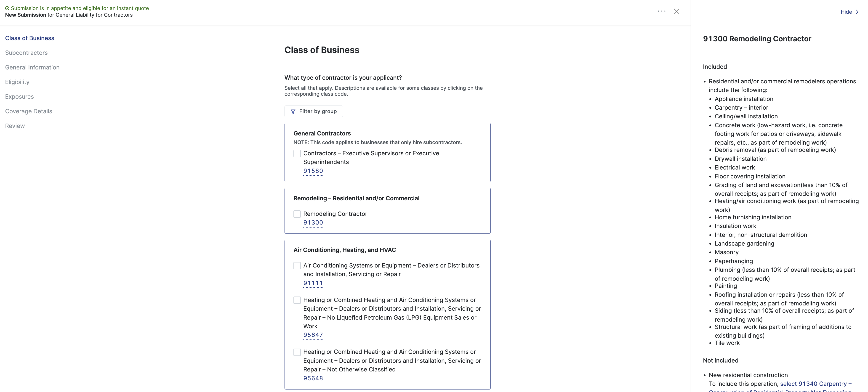Open the Filter by group dropdown
Image resolution: width=868 pixels, height=392 pixels.
point(313,111)
